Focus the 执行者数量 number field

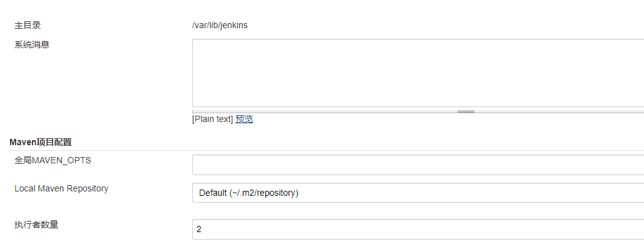[418, 229]
